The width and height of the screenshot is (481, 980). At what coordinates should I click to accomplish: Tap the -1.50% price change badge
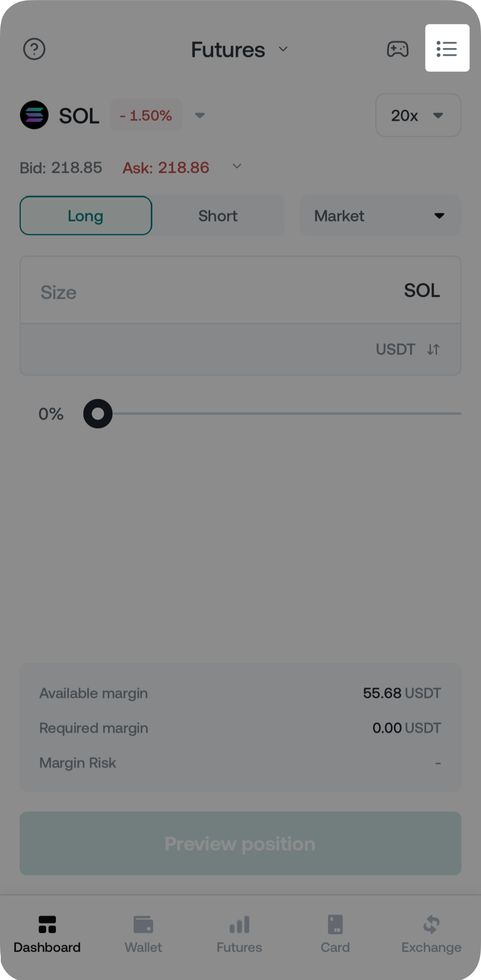[146, 115]
